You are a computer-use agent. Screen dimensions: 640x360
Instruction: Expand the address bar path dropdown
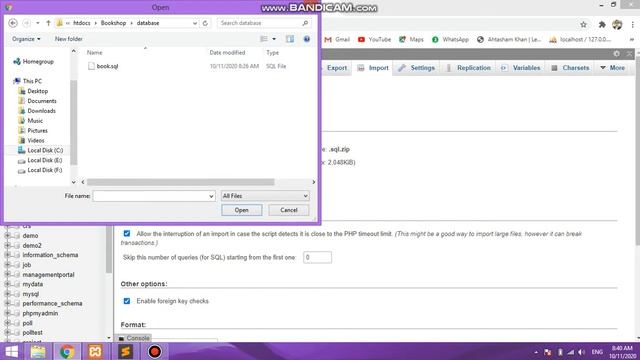tap(195, 23)
